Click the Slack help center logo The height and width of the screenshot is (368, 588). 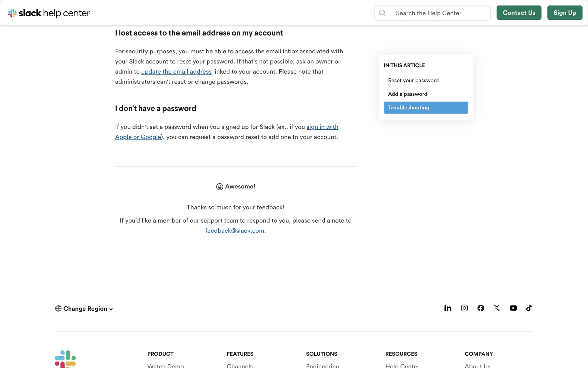click(49, 13)
